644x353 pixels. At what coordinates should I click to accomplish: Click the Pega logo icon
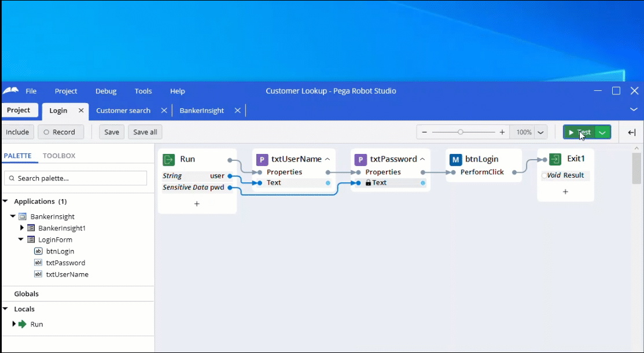pyautogui.click(x=10, y=91)
